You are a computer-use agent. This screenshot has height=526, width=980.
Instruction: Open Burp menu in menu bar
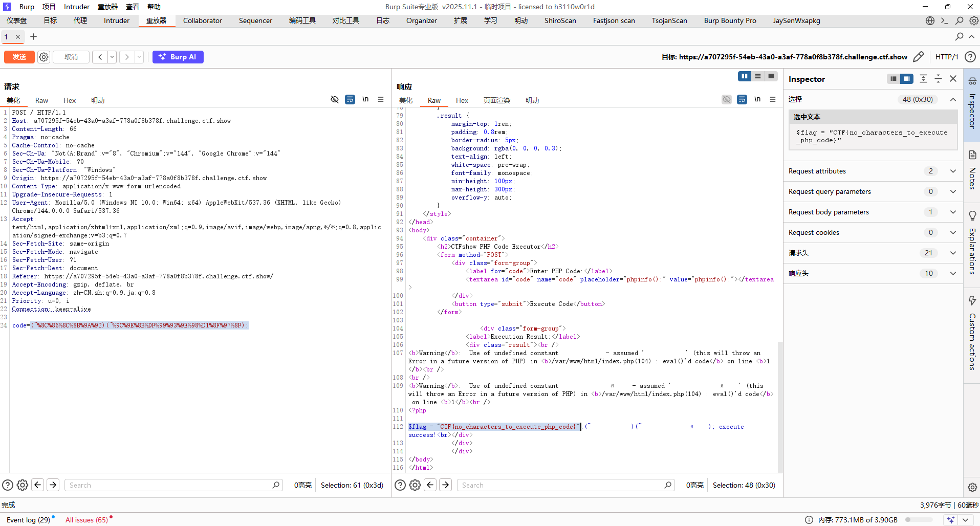pos(27,7)
